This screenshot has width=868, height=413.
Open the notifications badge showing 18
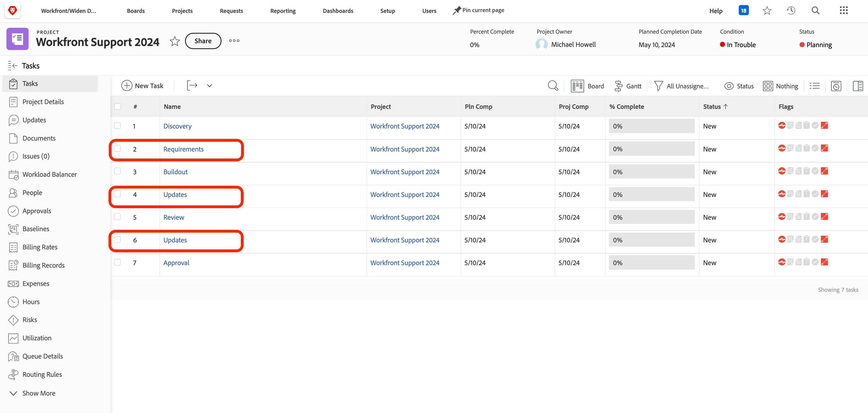pos(743,10)
